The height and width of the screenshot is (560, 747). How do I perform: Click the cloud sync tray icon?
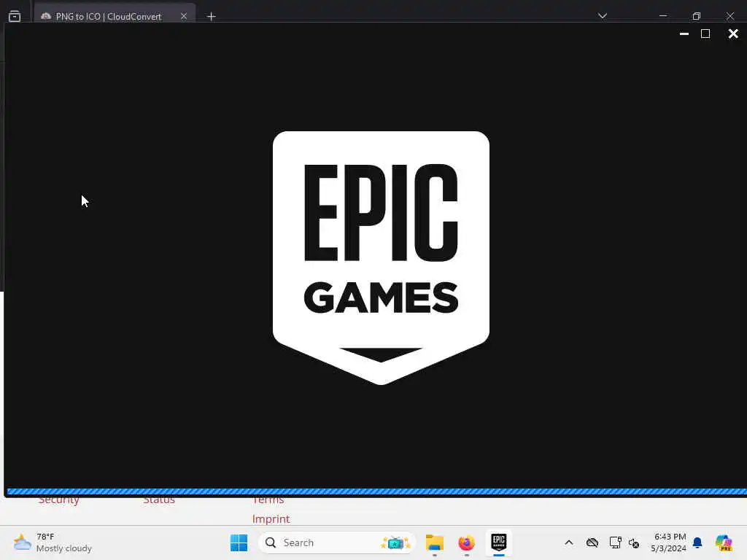pyautogui.click(x=592, y=542)
